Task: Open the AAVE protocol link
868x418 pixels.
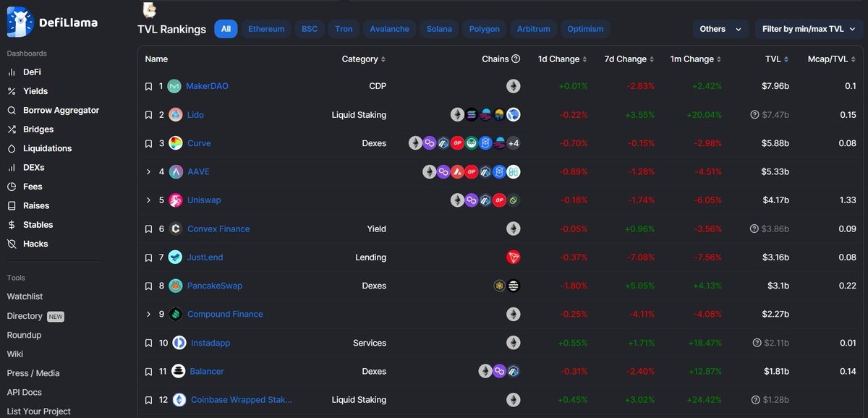Action: tap(198, 172)
